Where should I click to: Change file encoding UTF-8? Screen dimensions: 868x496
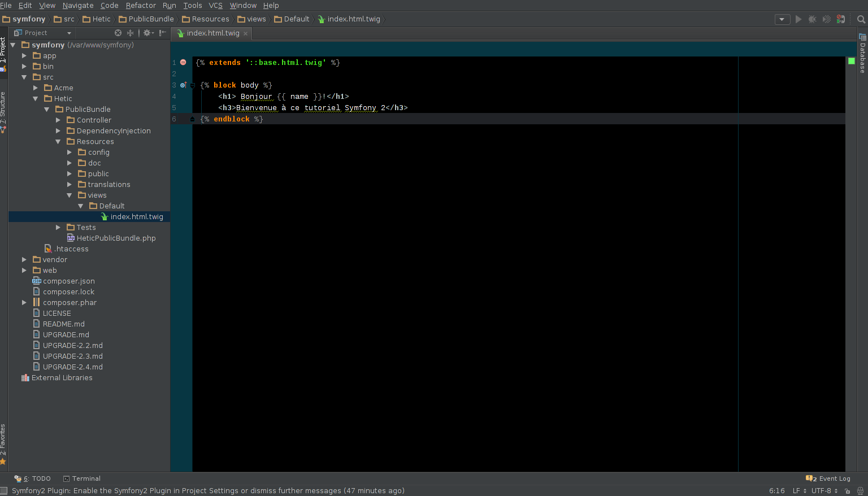pyautogui.click(x=824, y=491)
